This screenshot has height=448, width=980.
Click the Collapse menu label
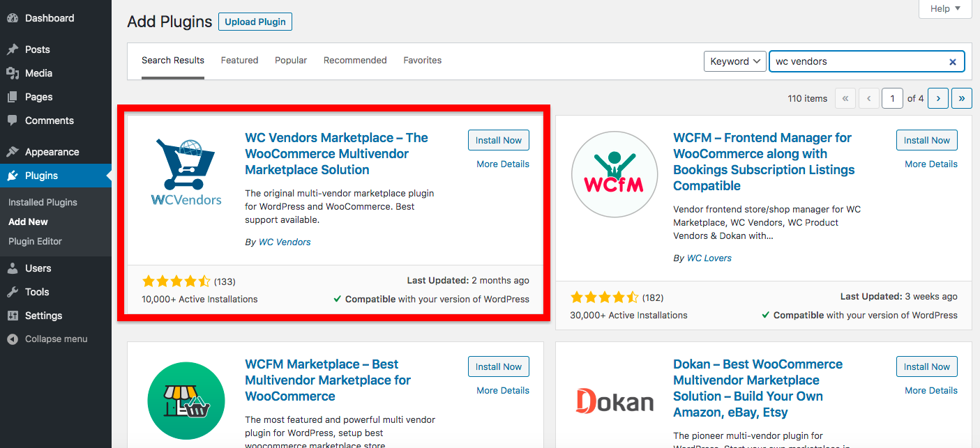[56, 339]
